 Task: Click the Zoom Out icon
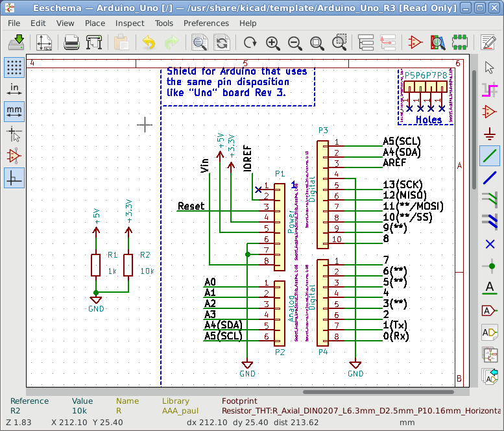click(x=294, y=42)
